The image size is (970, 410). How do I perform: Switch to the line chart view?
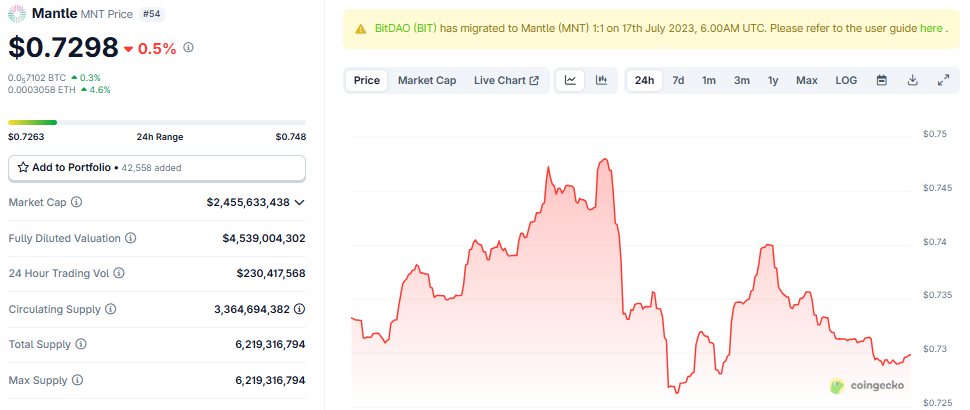[x=570, y=80]
